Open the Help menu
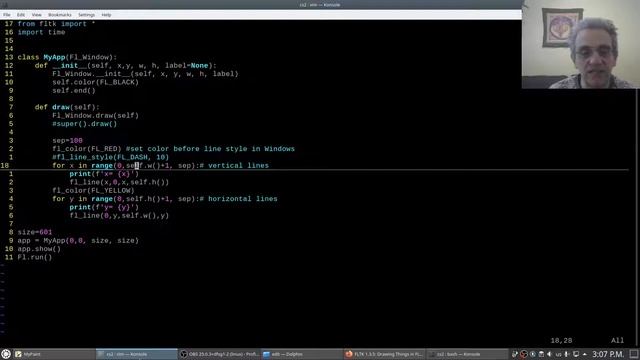Screen dimensions: 640x360 (106, 15)
